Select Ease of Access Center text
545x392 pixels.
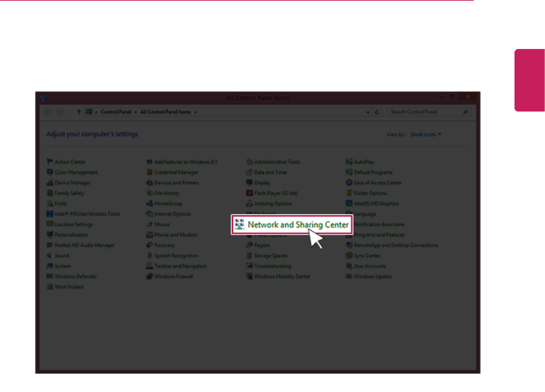click(x=378, y=183)
